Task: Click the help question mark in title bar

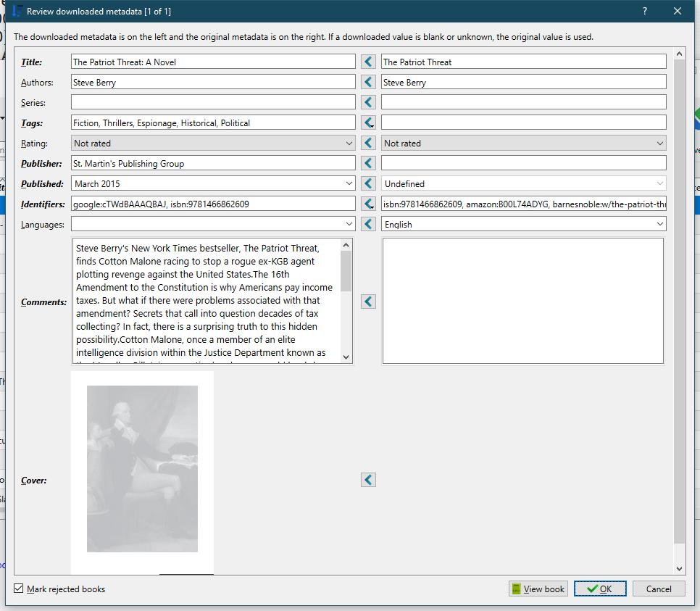Action: coord(645,11)
